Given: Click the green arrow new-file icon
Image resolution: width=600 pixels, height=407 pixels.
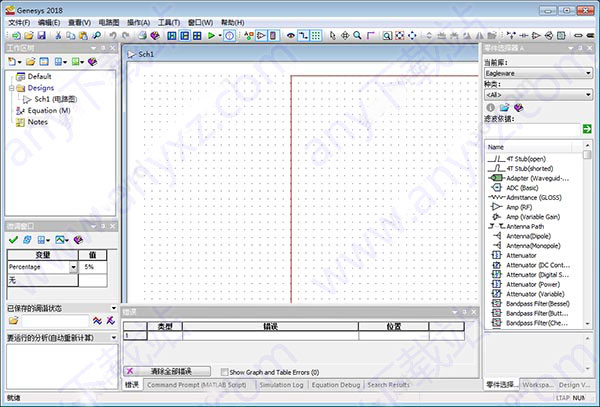Looking at the screenshot, I should 16,36.
